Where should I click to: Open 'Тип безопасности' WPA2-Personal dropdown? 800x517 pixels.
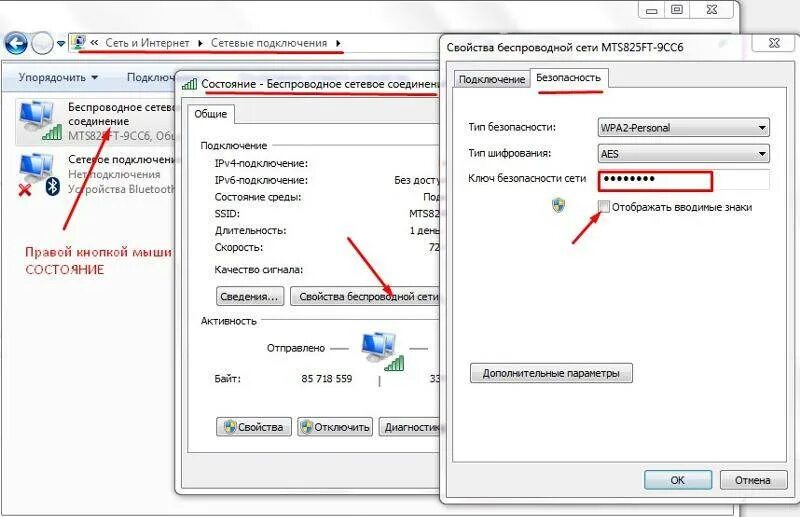pos(684,128)
